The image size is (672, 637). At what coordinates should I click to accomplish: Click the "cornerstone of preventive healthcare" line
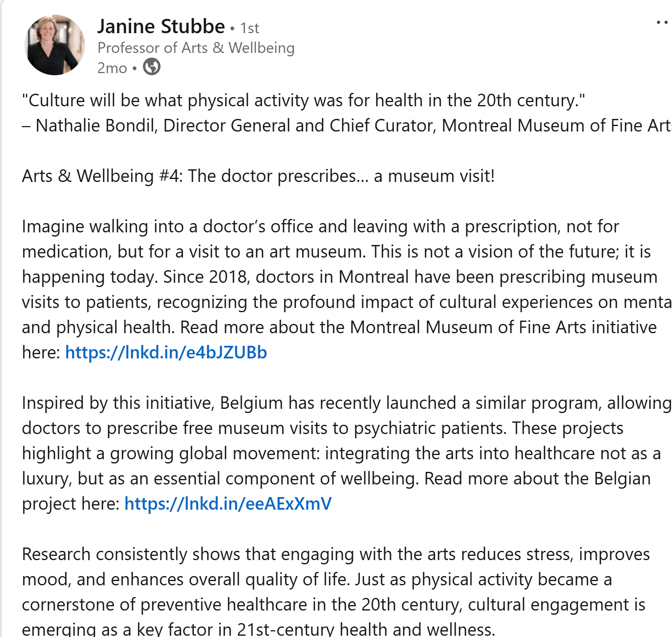coord(333,605)
